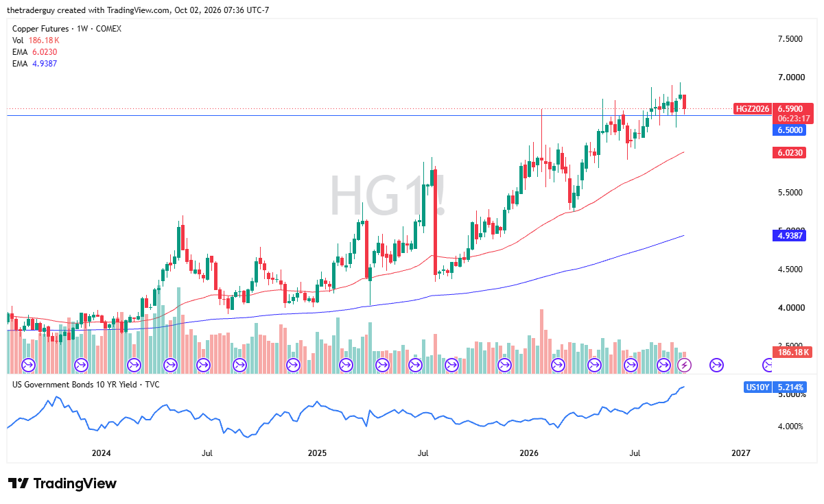Click the 2027 time axis label
This screenshot has height=504, width=824.
point(741,453)
